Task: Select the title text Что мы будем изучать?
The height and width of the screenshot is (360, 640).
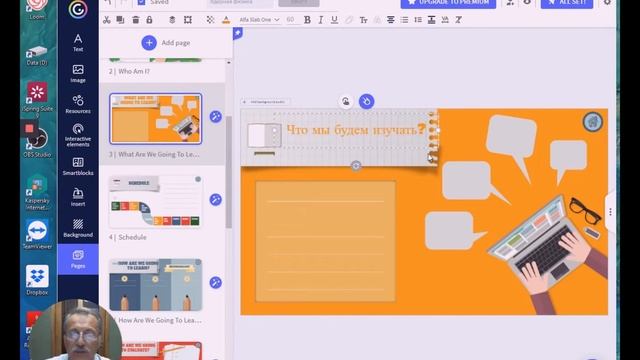Action: click(x=356, y=130)
